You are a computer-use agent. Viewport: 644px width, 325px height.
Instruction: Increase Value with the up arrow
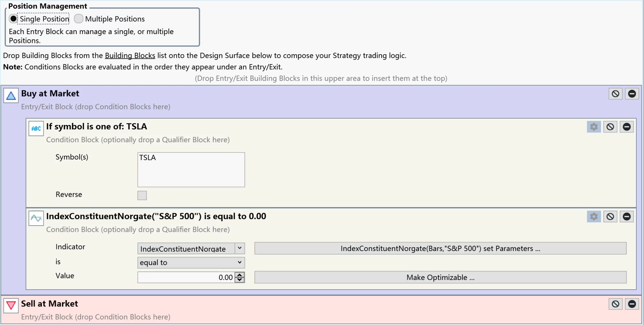240,275
